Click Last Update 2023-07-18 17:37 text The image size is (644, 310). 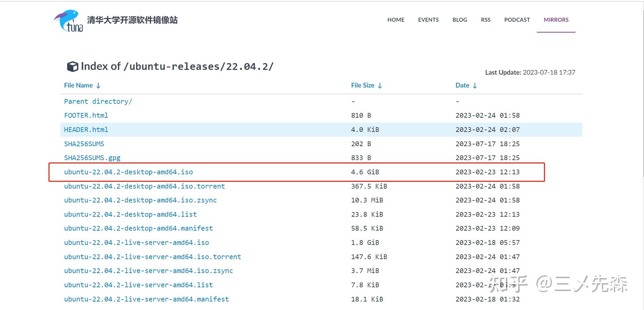[x=530, y=72]
